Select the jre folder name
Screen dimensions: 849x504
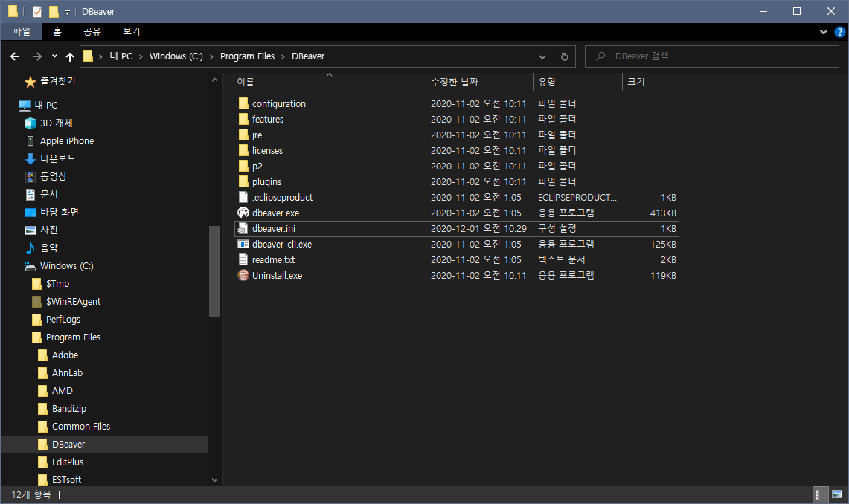(257, 135)
